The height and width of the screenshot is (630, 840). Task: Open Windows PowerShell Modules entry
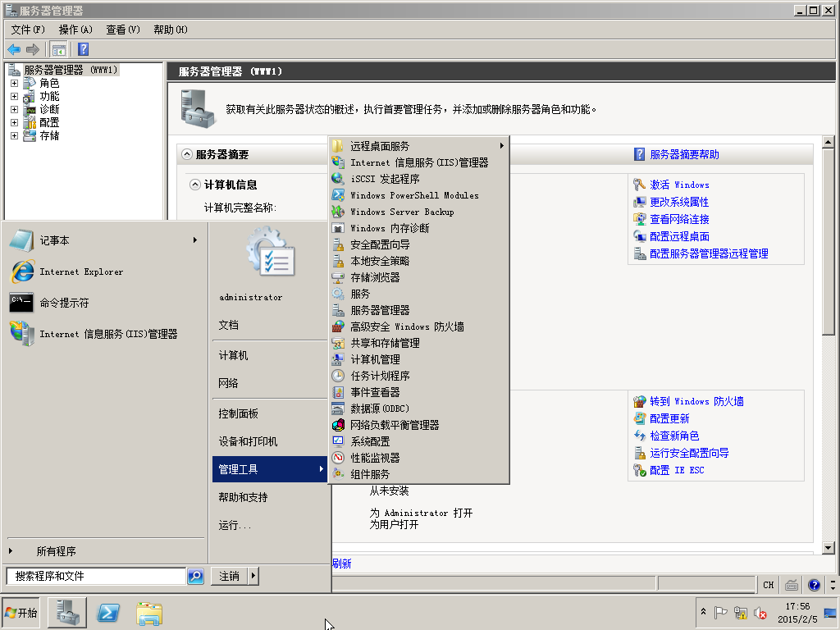pos(418,195)
